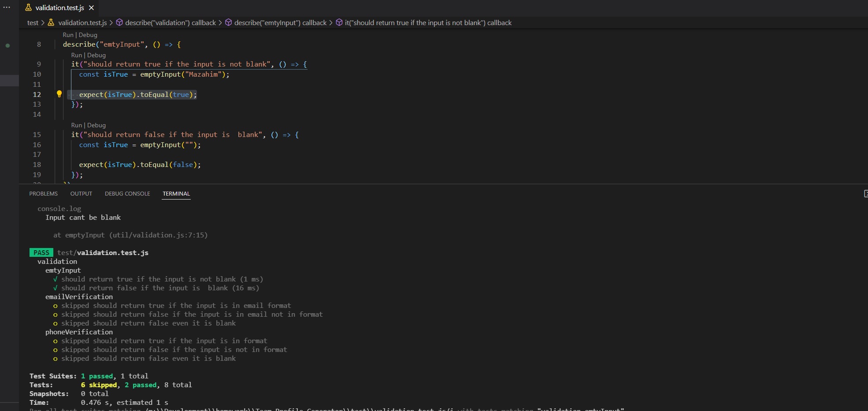Expand the chevron after validation.test.js breadcrumb
This screenshot has width=868, height=411.
tap(111, 22)
